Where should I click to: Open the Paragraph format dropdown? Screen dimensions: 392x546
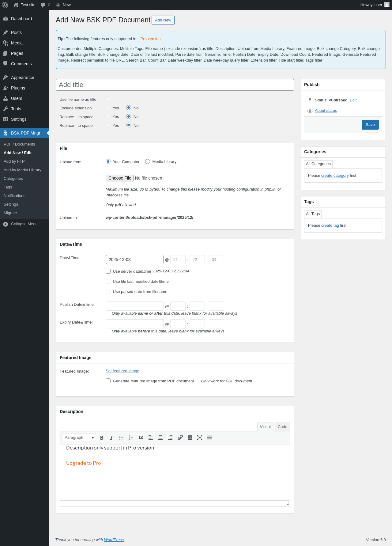[79, 438]
